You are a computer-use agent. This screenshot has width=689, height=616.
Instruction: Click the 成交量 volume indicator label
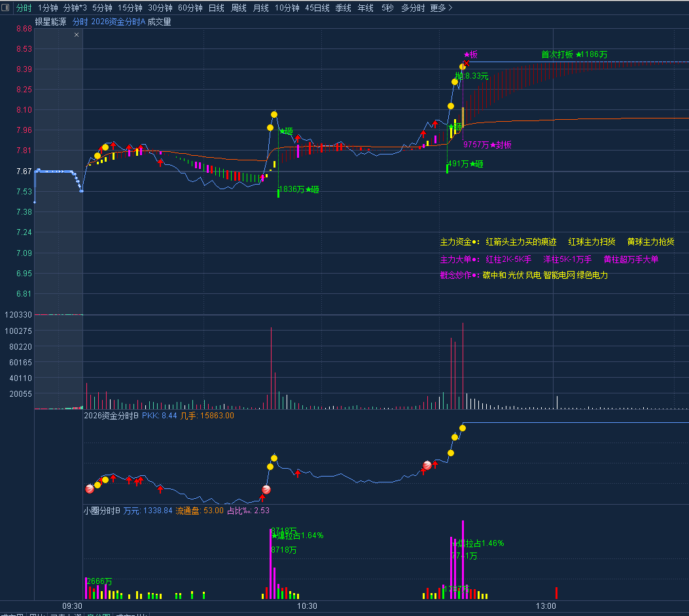click(x=159, y=22)
